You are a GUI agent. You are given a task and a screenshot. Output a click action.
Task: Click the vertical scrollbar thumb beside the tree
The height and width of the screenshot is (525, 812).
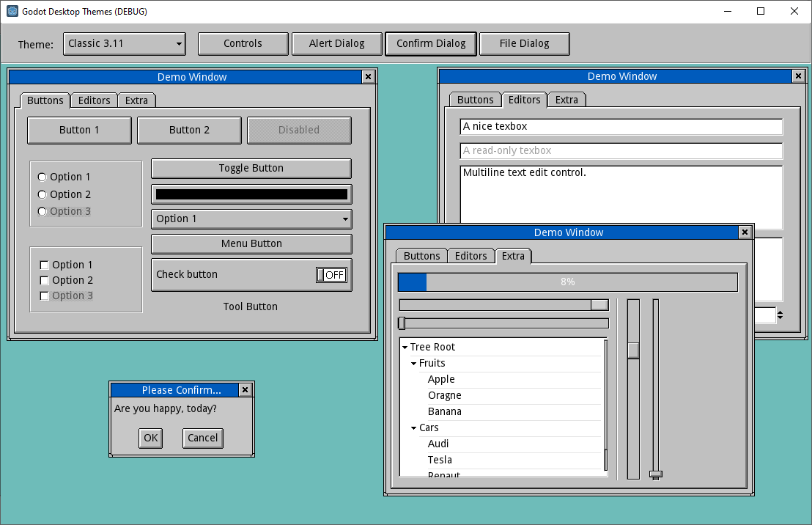633,350
